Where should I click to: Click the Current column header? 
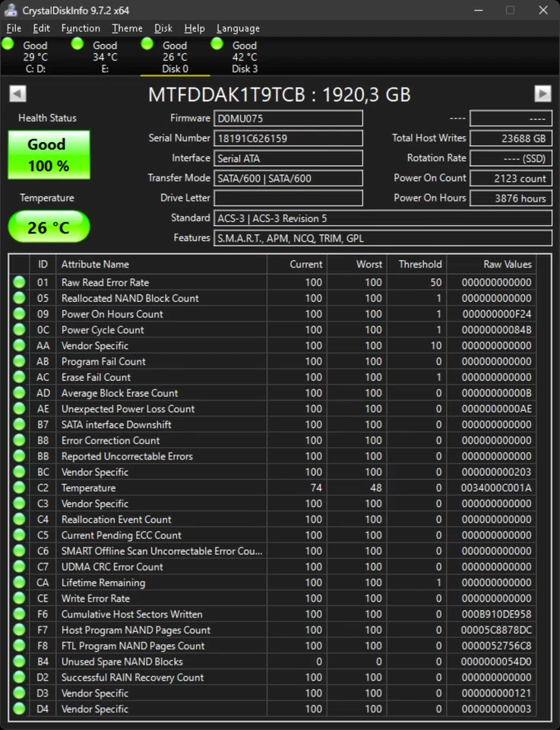pyautogui.click(x=297, y=264)
